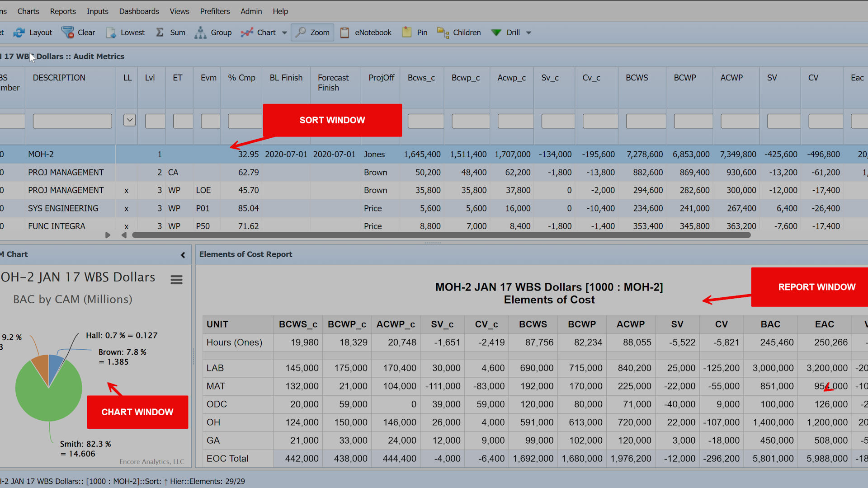Click the Chart toolbar icon
The width and height of the screenshot is (868, 488).
pyautogui.click(x=247, y=33)
